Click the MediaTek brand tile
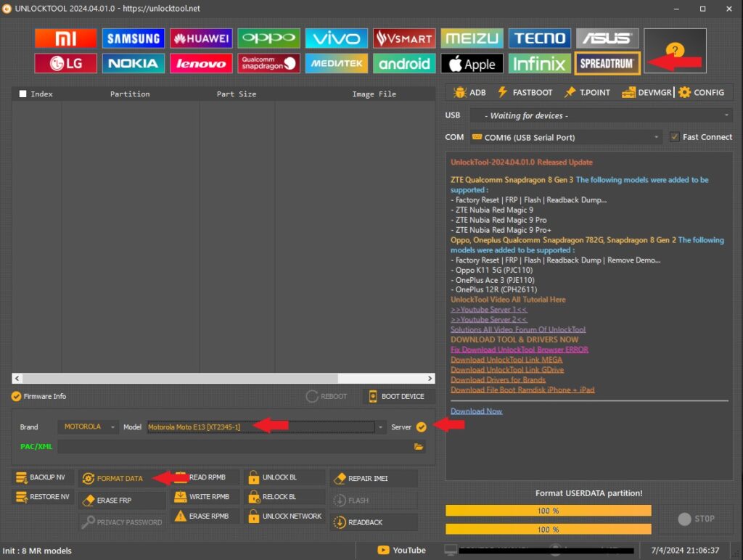Viewport: 743px width, 560px height. click(x=336, y=64)
